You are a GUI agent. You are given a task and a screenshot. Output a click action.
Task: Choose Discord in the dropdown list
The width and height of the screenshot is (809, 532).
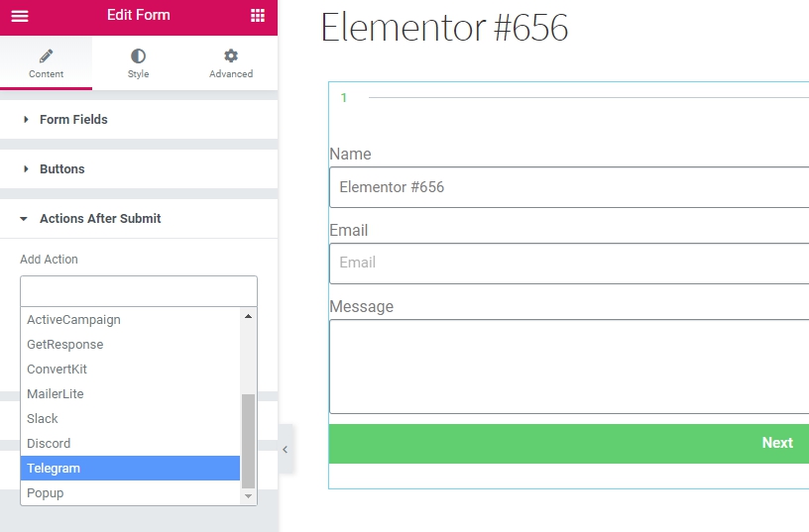[x=131, y=444]
